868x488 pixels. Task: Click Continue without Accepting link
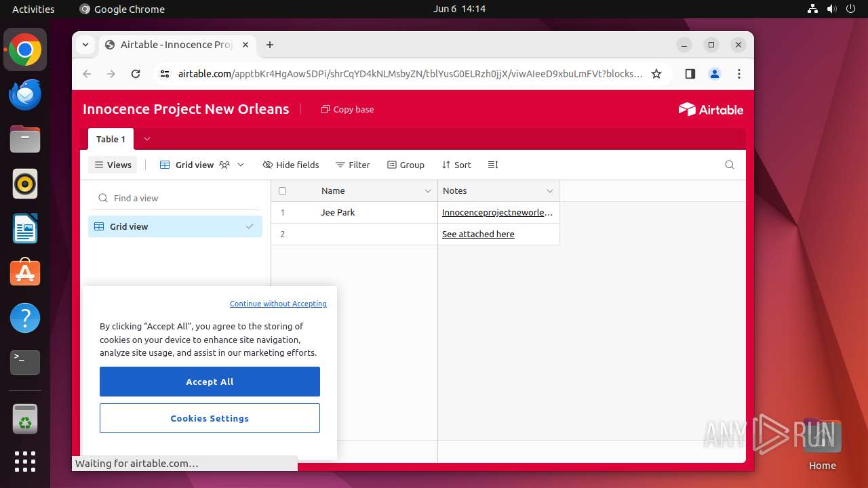(x=278, y=304)
